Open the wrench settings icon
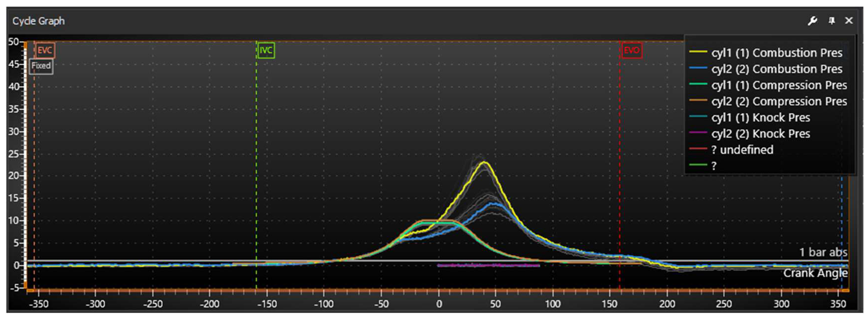Screen dimensions: 868x319 [812, 21]
